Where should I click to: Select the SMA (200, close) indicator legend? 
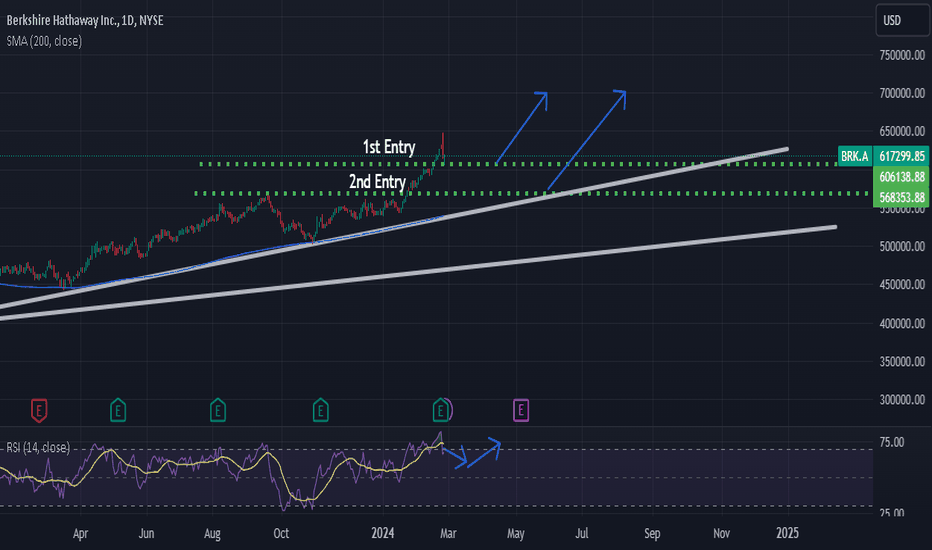click(x=44, y=41)
